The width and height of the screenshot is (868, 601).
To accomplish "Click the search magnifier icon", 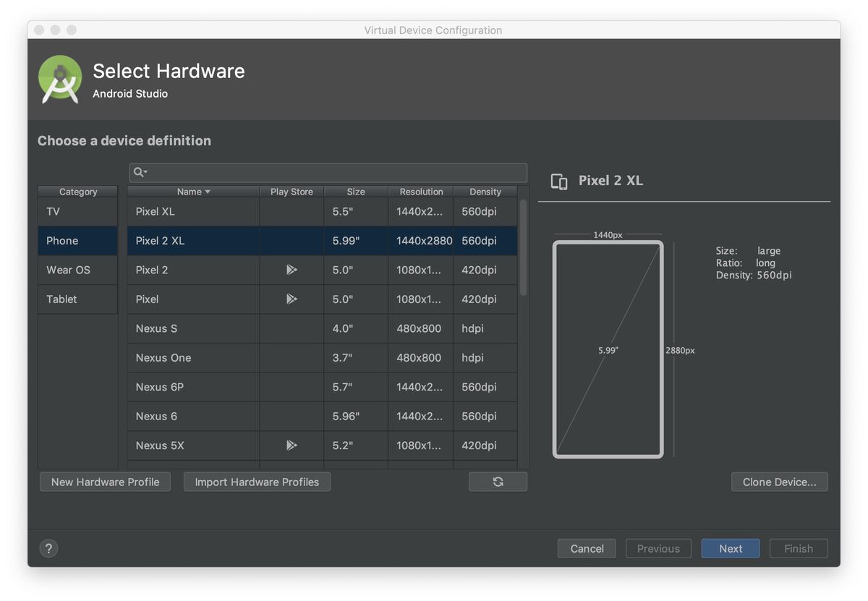I will 137,172.
